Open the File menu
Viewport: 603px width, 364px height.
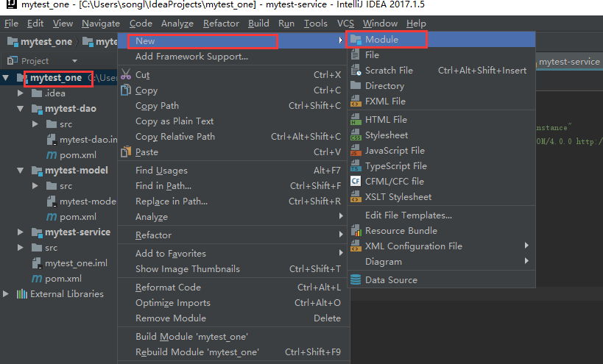(x=11, y=24)
